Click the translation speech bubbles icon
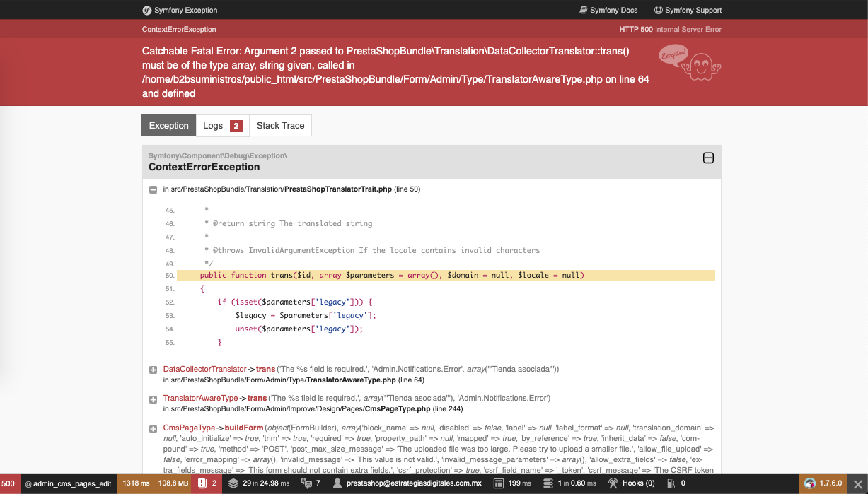The height and width of the screenshot is (494, 868). [306, 483]
